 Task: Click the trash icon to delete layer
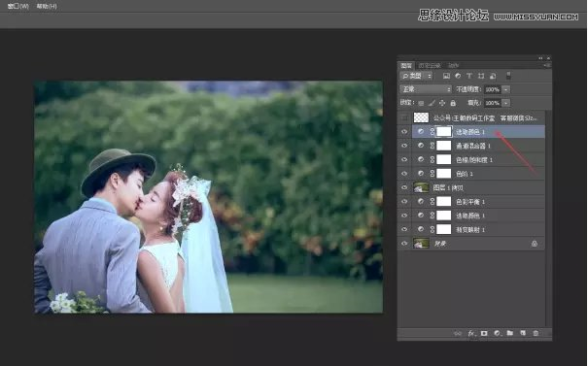click(x=536, y=333)
